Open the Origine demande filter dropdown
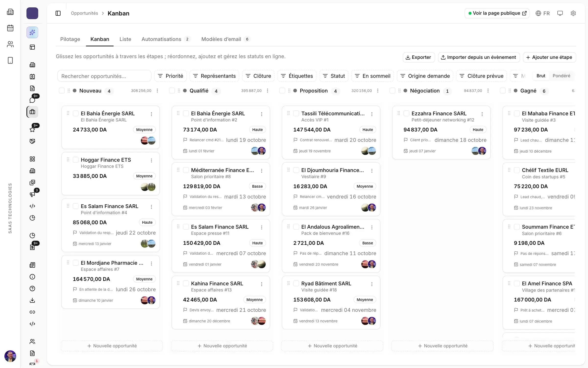This screenshot has width=588, height=368. tap(425, 76)
